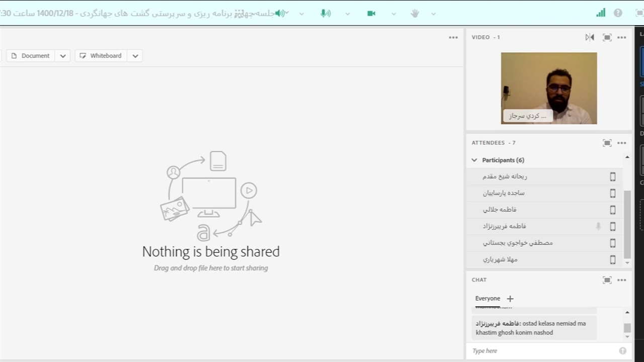The width and height of the screenshot is (644, 362).
Task: Toggle the microphone in top bar
Action: click(326, 14)
